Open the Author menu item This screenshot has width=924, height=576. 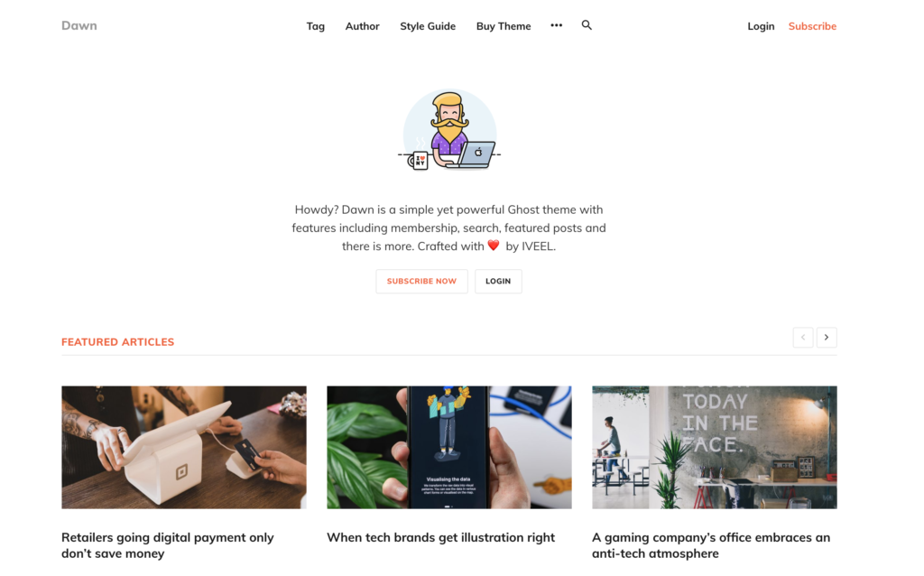point(363,26)
